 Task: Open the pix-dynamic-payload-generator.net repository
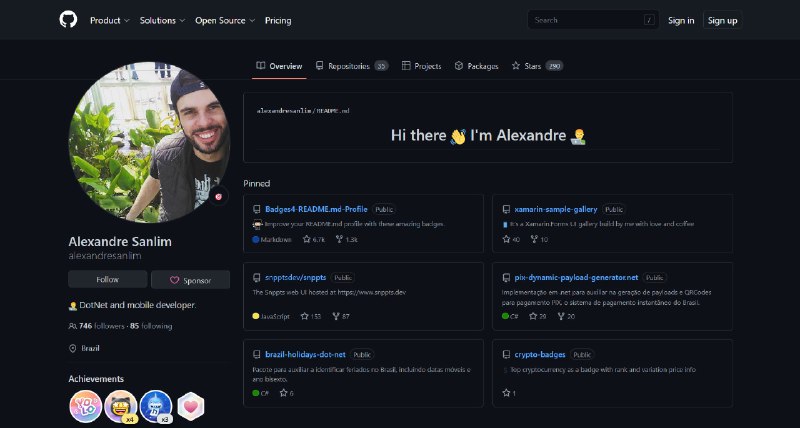pyautogui.click(x=576, y=278)
